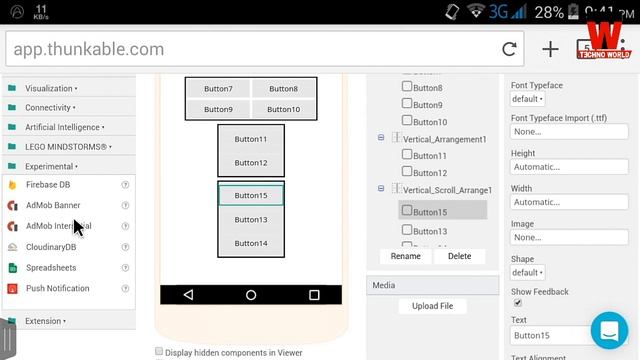The width and height of the screenshot is (640, 360).
Task: Tap the Android back navigation icon
Action: coord(189,295)
